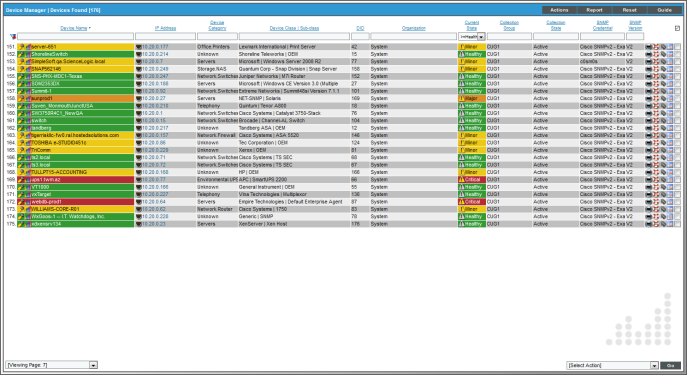Open the Report menu in the title bar
The height and width of the screenshot is (375, 687).
point(594,10)
